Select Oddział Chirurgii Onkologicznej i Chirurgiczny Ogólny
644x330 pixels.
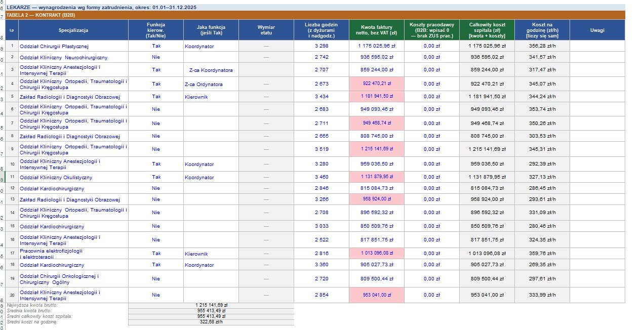tap(73, 279)
